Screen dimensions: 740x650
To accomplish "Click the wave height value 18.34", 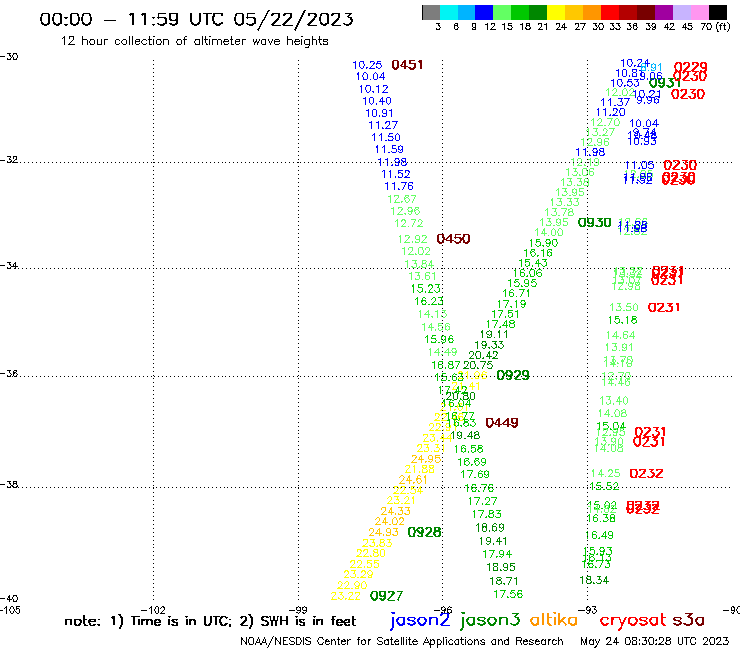I will (594, 580).
